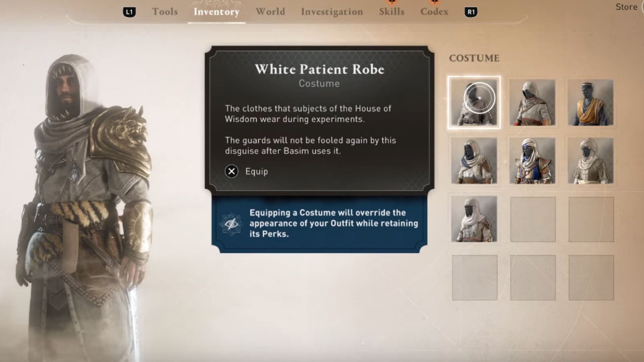Screen dimensions: 644x362
Task: Select the blue and gold turban costume
Action: [532, 161]
